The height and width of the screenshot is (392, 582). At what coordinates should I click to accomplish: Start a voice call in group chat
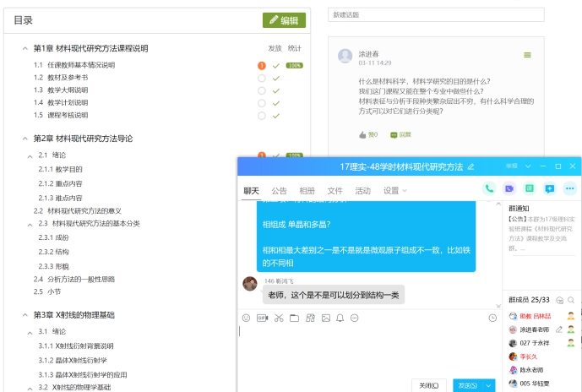click(x=488, y=188)
